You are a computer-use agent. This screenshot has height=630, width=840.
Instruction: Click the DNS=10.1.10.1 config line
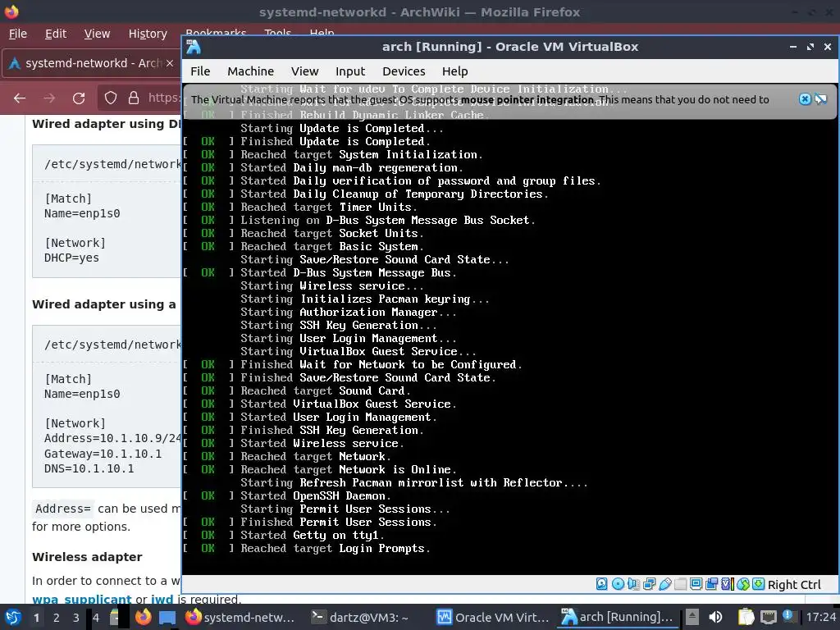coord(89,468)
